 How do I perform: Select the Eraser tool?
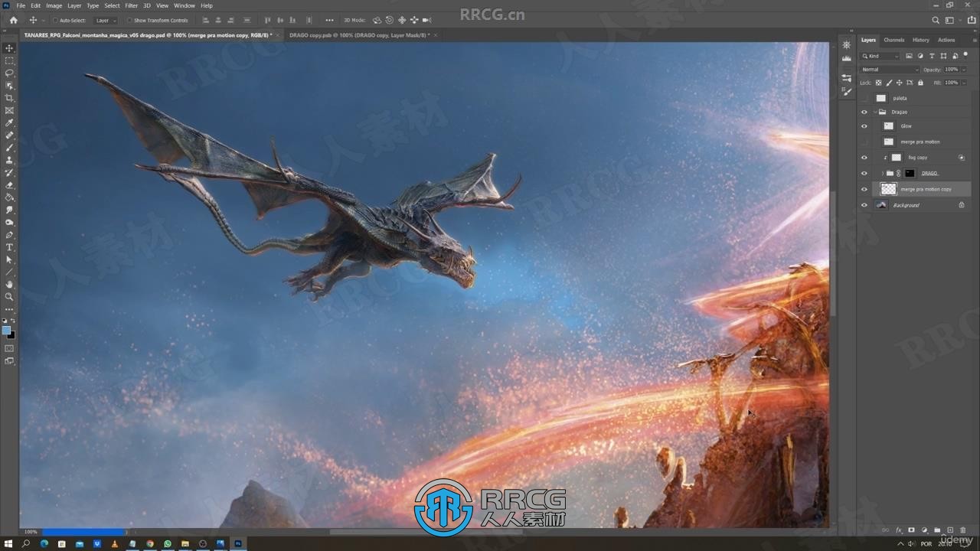point(9,185)
